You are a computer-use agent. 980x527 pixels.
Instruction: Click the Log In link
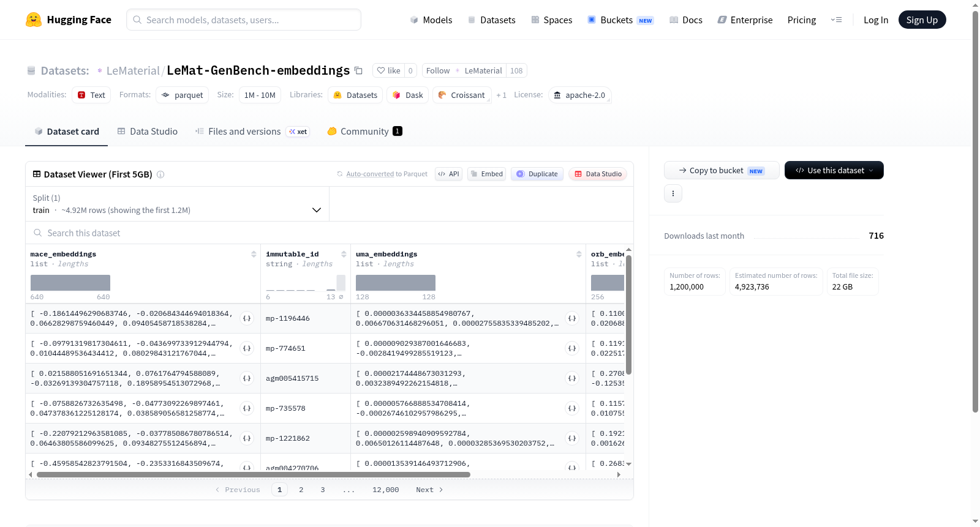pos(876,20)
